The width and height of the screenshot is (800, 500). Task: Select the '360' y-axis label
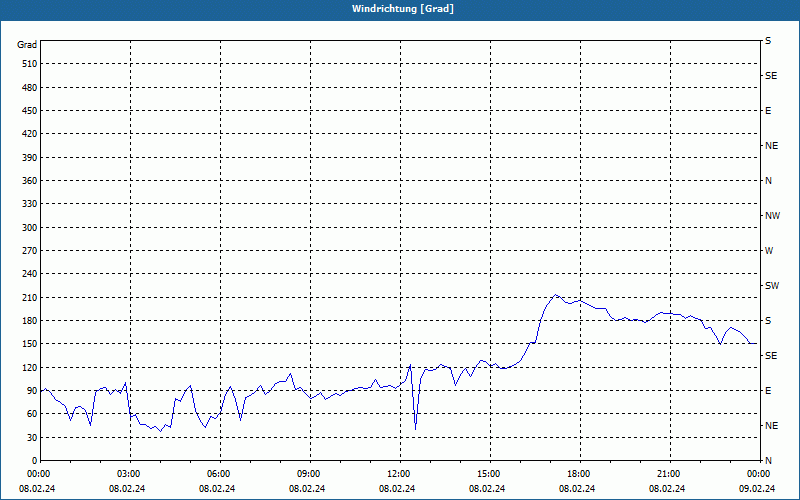pyautogui.click(x=30, y=181)
